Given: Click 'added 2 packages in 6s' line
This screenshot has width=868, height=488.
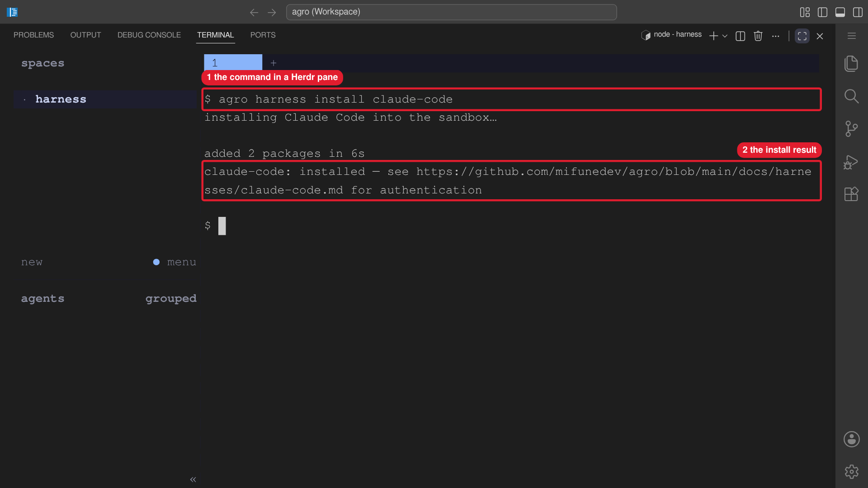Looking at the screenshot, I should (x=284, y=154).
